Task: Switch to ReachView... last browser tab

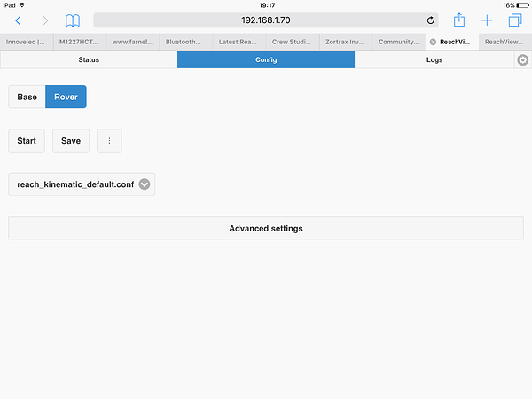Action: point(505,42)
